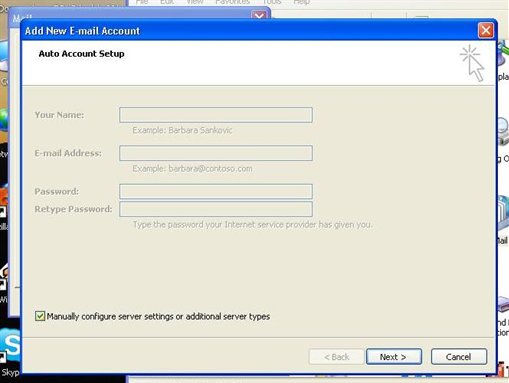This screenshot has width=509, height=383.
Task: Click the Manually configure server settings label
Action: 158,316
